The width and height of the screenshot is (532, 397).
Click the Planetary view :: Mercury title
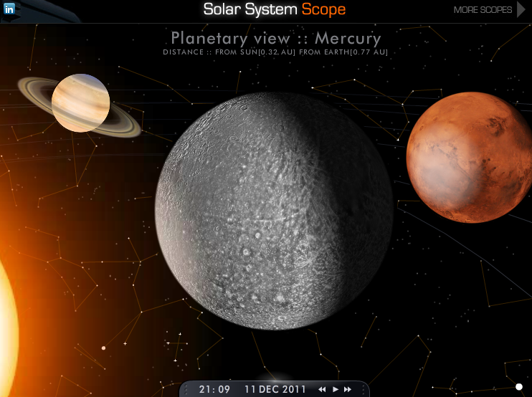[276, 38]
